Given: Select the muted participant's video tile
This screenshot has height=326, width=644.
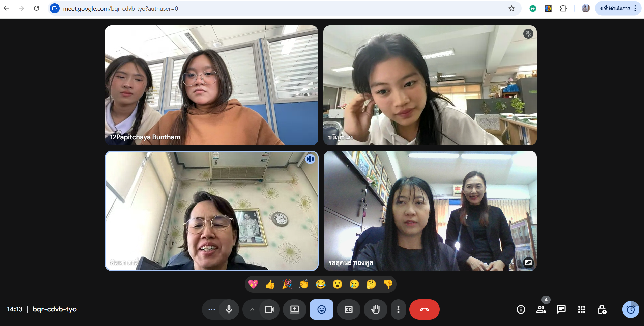Looking at the screenshot, I should [430, 85].
